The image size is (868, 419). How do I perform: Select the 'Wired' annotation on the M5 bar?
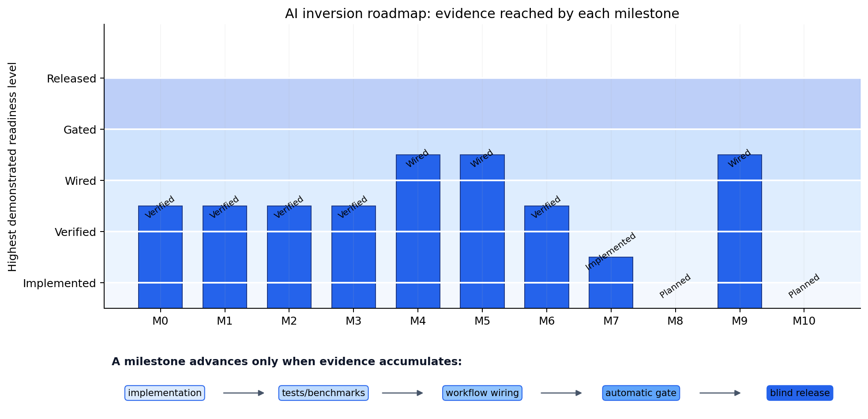click(x=481, y=158)
